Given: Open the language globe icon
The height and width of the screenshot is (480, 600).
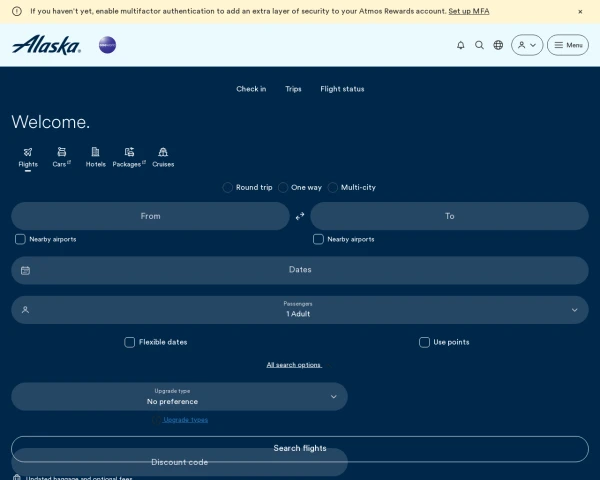Looking at the screenshot, I should (498, 45).
